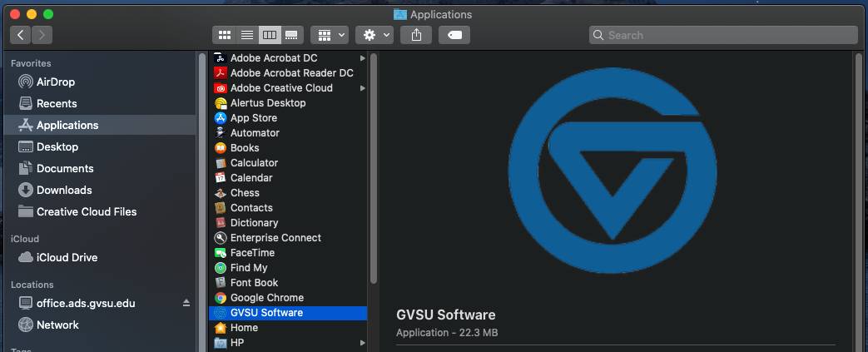
Task: Expand the Adobe Creative Cloud folder arrow
Action: pos(363,88)
